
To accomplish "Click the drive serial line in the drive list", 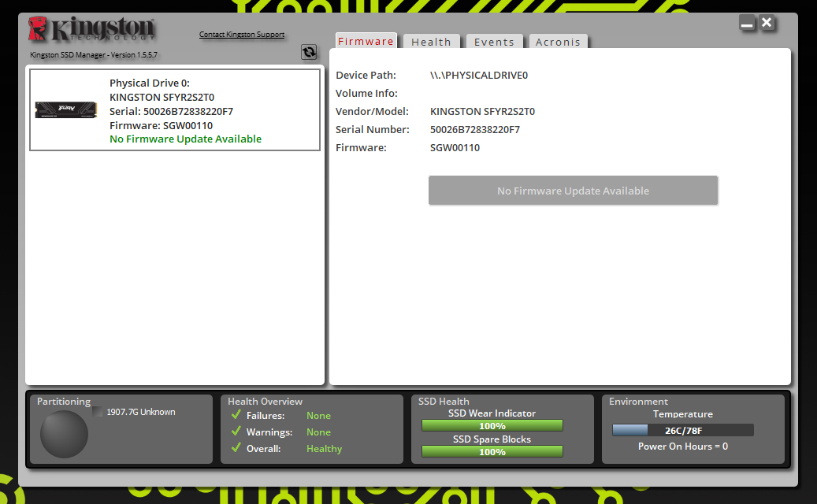I will (x=172, y=111).
